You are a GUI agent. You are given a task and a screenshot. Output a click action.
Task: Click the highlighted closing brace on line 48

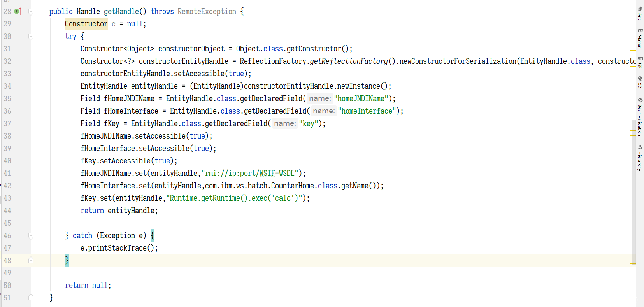[x=67, y=260]
